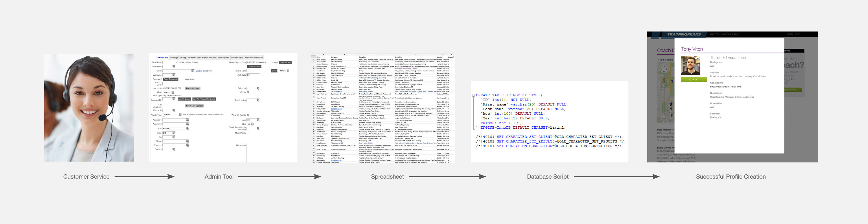Click the Force Re-Login button
Image resolution: width=868 pixels, height=224 pixels.
(x=193, y=88)
